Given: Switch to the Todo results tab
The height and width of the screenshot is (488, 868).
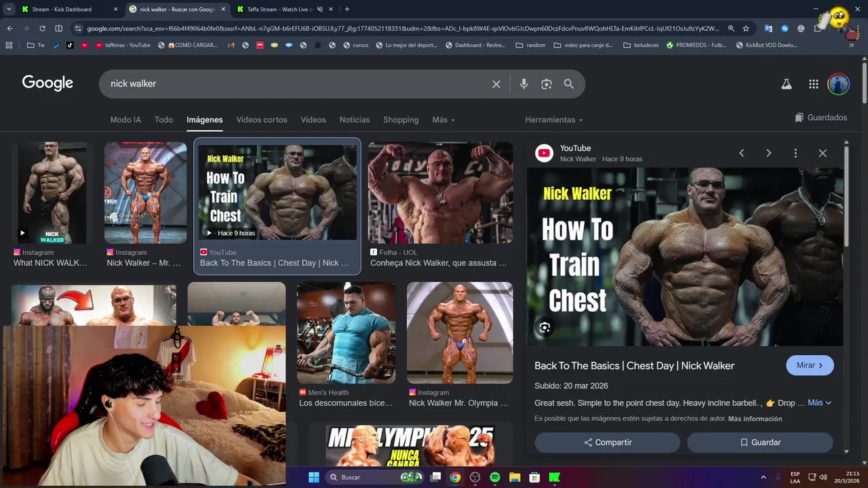Looking at the screenshot, I should (x=163, y=120).
